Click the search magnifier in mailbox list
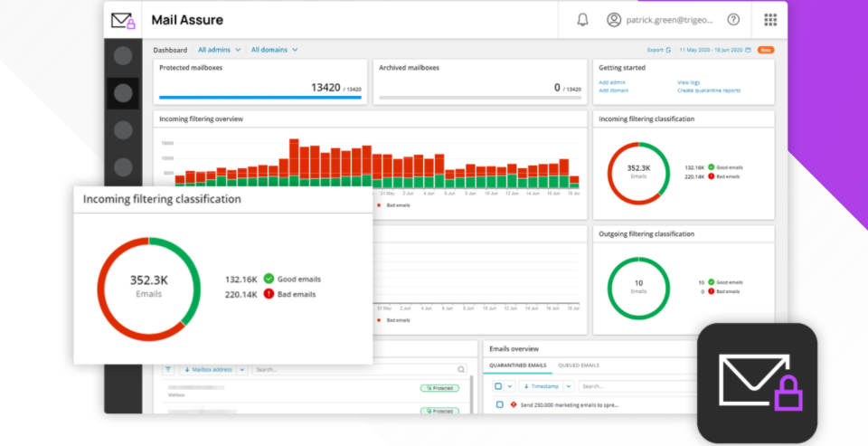 coord(461,369)
